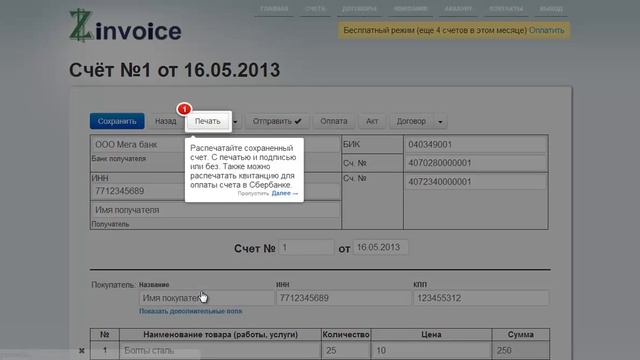Click the Сумма field with 250
Screen dimensions: 640x360
[x=521, y=351]
